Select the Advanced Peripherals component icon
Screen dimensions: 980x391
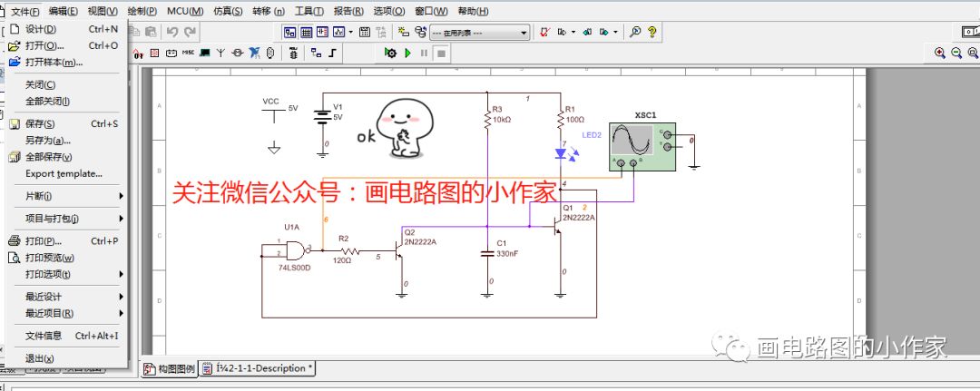point(204,54)
